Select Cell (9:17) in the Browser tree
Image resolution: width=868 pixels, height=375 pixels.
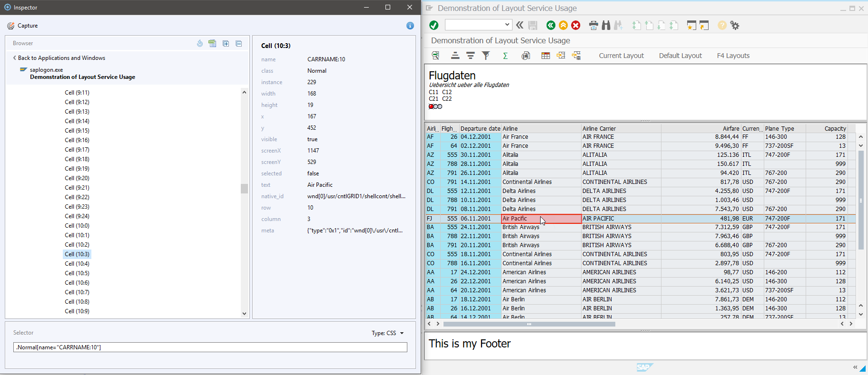77,150
